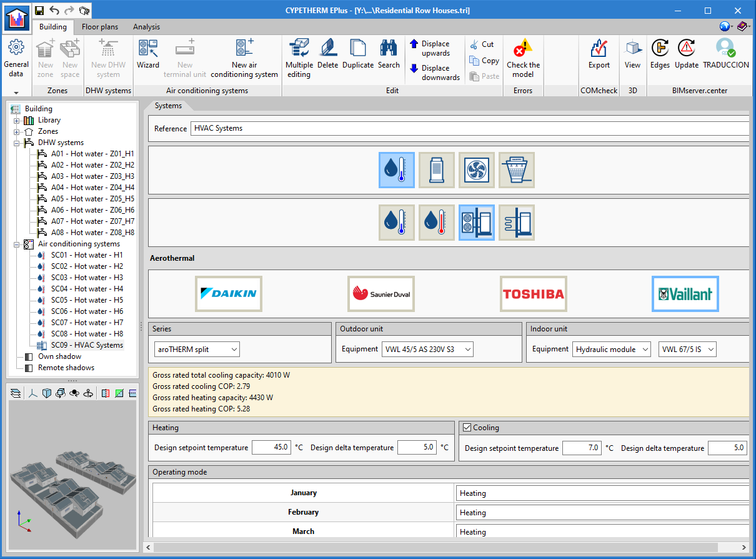Screen dimensions: 756x559
Task: Select the Building ribbon tab
Action: pos(53,27)
